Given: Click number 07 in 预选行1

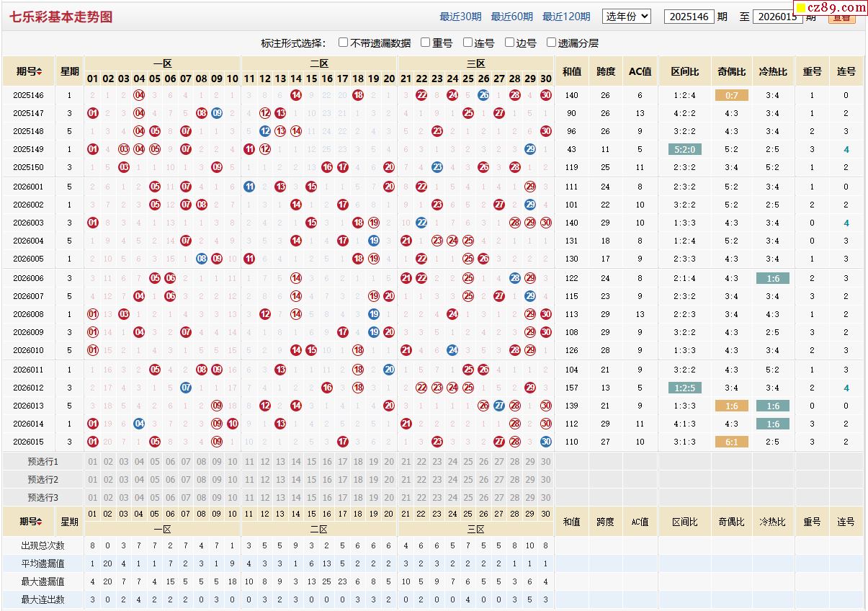Looking at the screenshot, I should pos(186,462).
